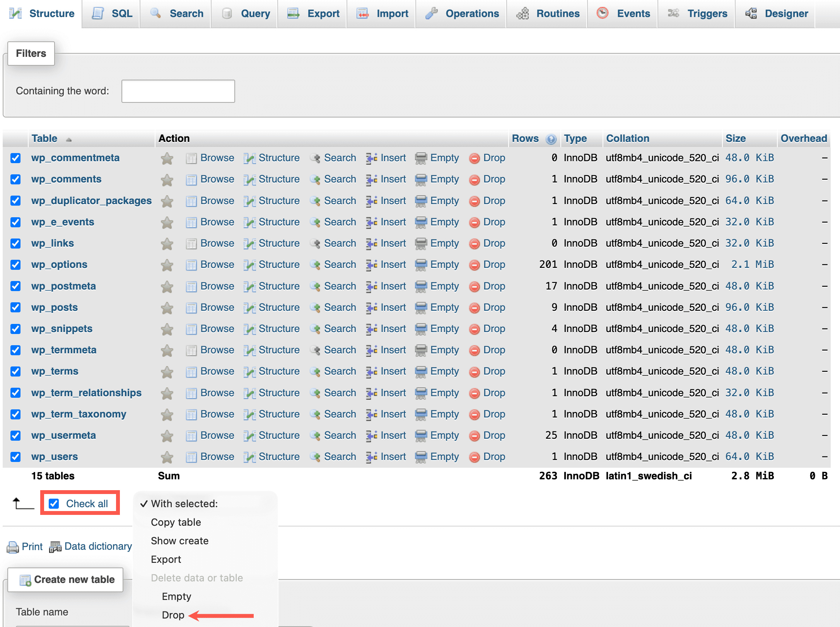Click inside the Containing the word field
This screenshot has height=627, width=840.
178,91
